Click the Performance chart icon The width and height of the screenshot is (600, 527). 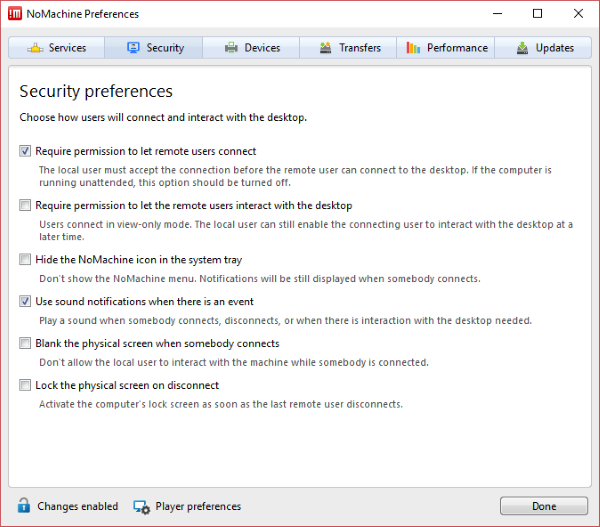413,48
